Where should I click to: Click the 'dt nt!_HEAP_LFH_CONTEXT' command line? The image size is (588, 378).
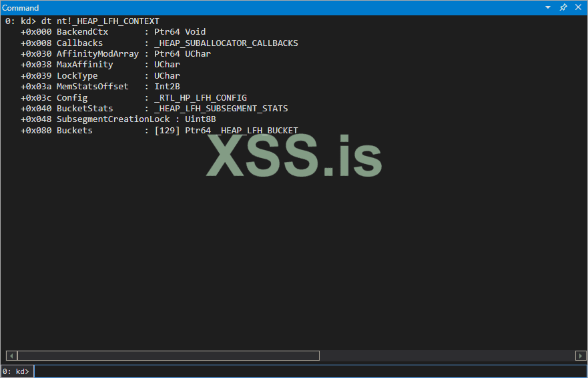100,21
